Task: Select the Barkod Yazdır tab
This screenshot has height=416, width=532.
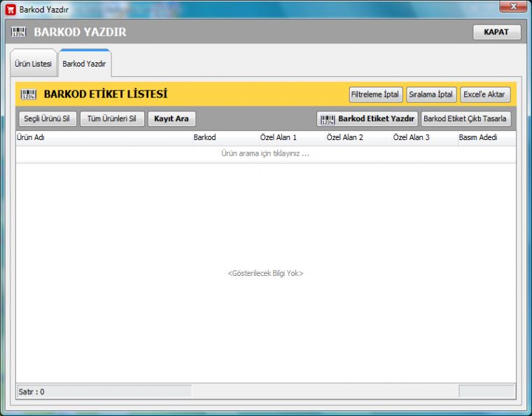Action: (x=84, y=64)
